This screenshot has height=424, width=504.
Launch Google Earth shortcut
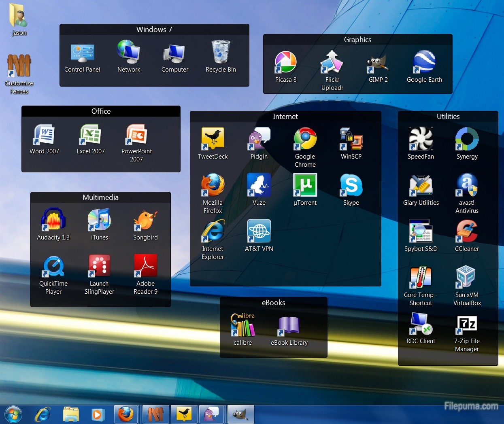pyautogui.click(x=424, y=67)
